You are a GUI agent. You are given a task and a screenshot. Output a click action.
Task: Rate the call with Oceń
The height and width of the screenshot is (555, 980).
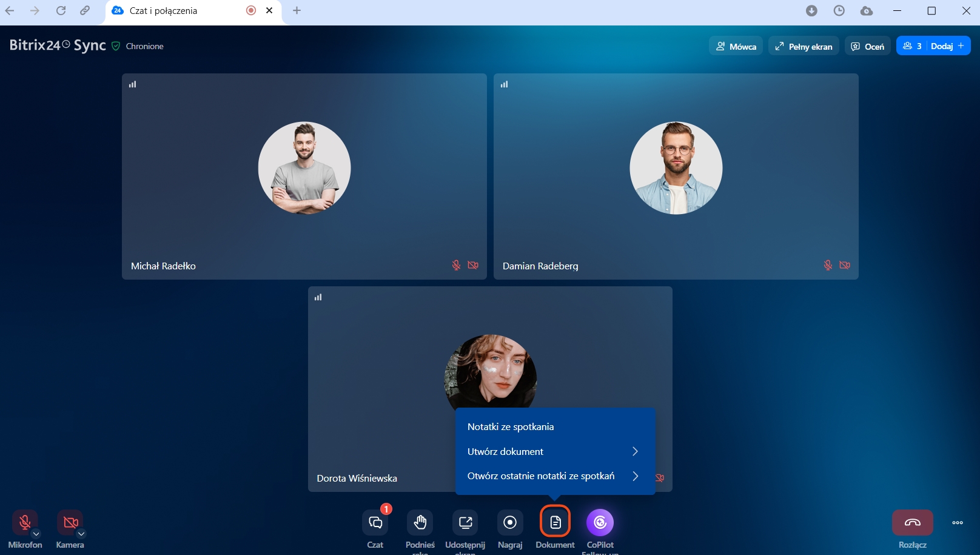pyautogui.click(x=867, y=46)
